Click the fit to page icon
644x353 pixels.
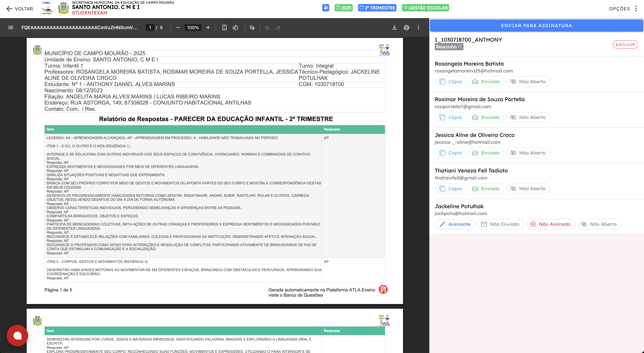tap(225, 28)
